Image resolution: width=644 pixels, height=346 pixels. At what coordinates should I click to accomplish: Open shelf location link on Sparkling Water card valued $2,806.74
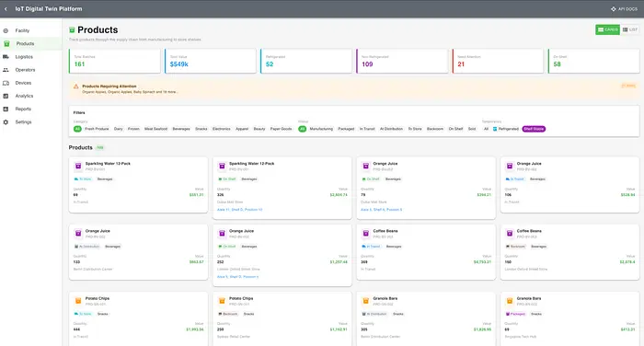[x=239, y=210]
